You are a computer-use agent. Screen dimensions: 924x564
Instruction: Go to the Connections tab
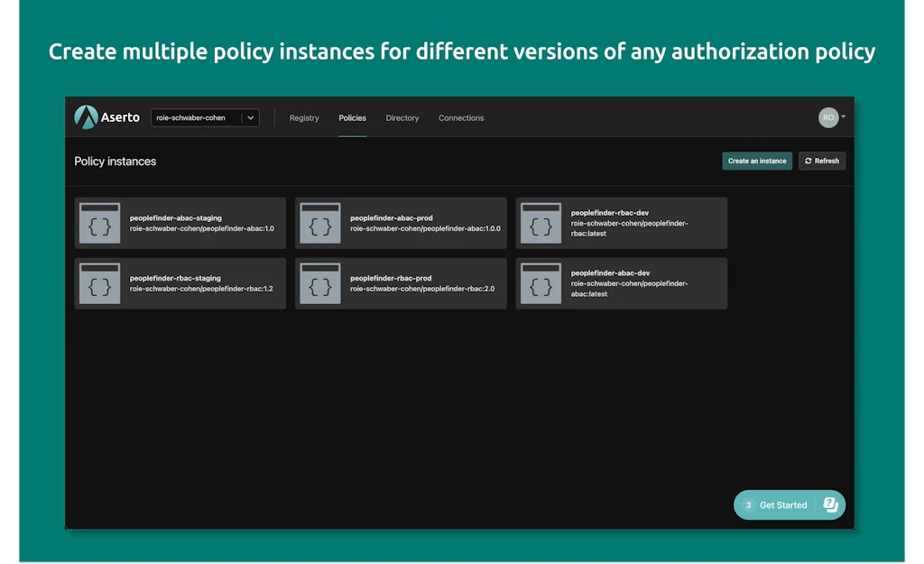tap(461, 118)
